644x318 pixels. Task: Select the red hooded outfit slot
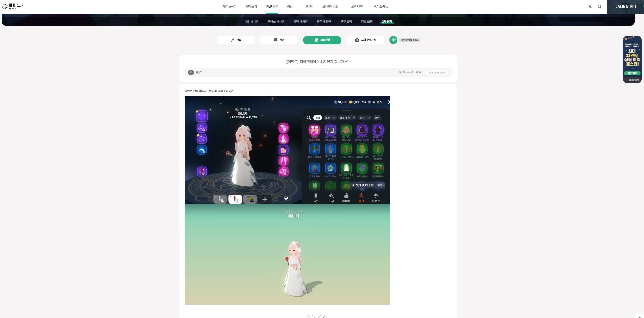click(202, 172)
